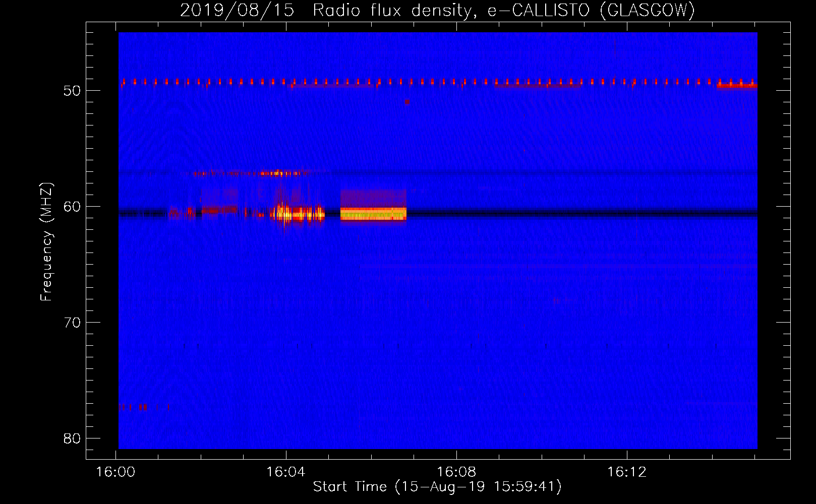Click the 16:12 time tick label
The height and width of the screenshot is (504, 816).
point(626,472)
